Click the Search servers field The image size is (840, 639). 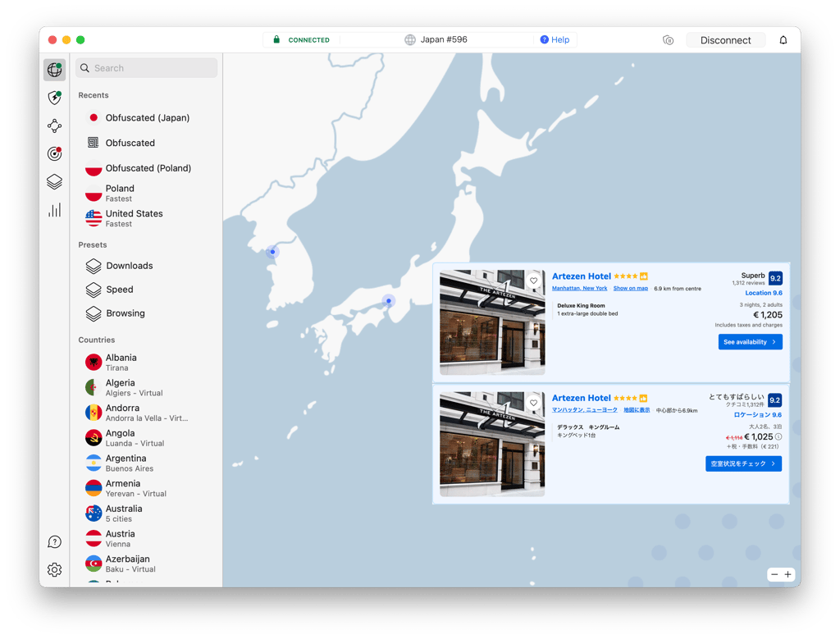click(146, 68)
